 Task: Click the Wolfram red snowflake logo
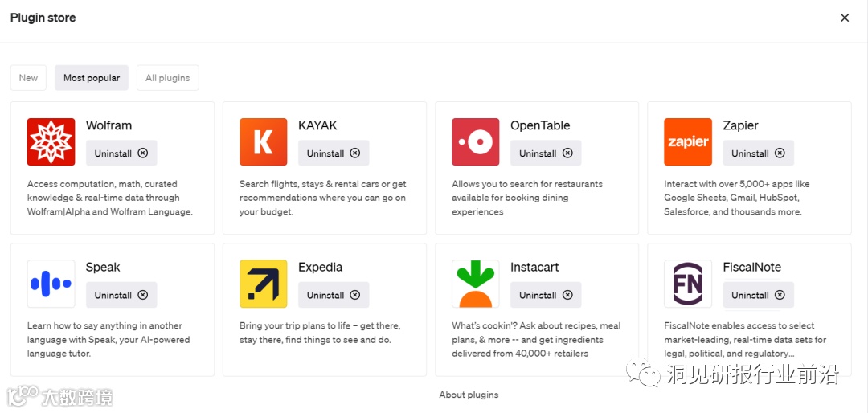(x=51, y=142)
